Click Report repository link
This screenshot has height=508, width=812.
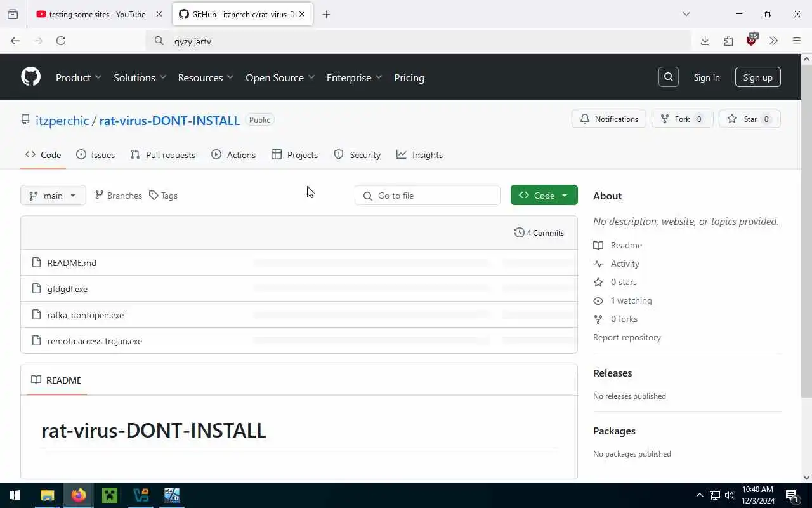pyautogui.click(x=627, y=337)
